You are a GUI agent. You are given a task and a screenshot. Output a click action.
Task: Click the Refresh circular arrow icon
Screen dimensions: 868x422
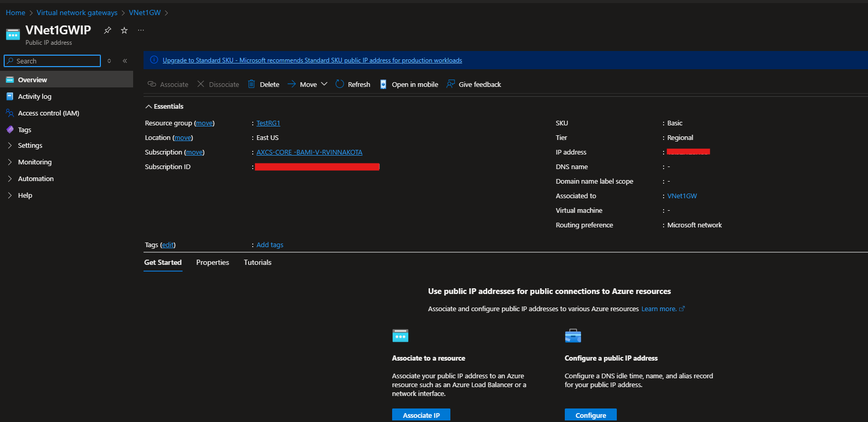[x=340, y=84]
